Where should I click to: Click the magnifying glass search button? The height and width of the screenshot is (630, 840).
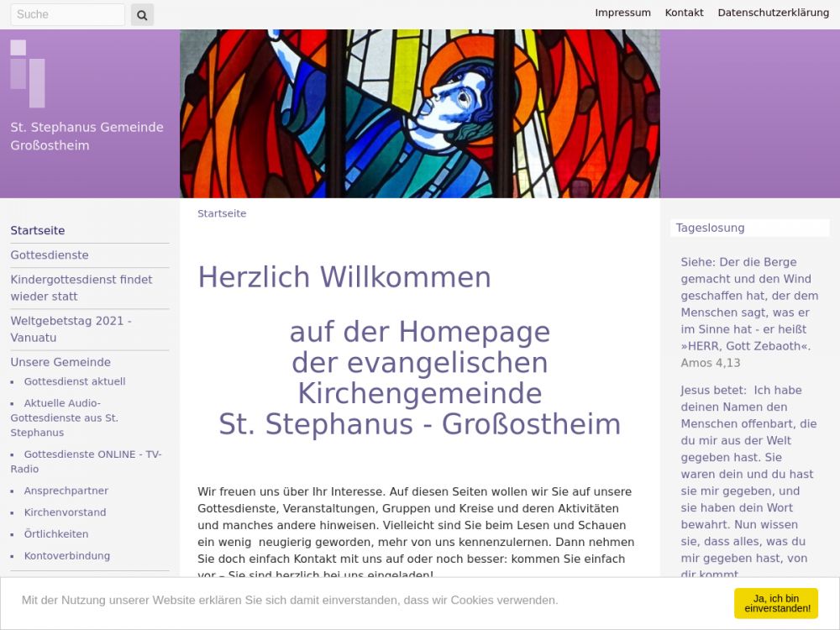[142, 14]
